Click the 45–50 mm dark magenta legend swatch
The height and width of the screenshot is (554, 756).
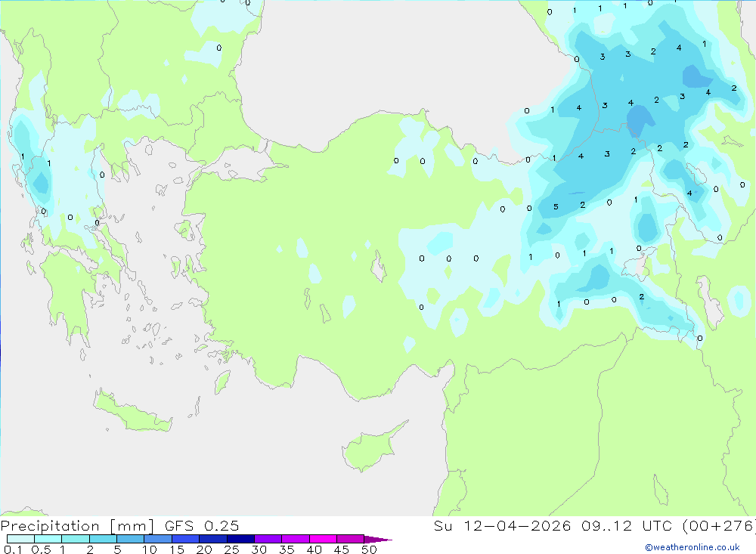coord(350,539)
